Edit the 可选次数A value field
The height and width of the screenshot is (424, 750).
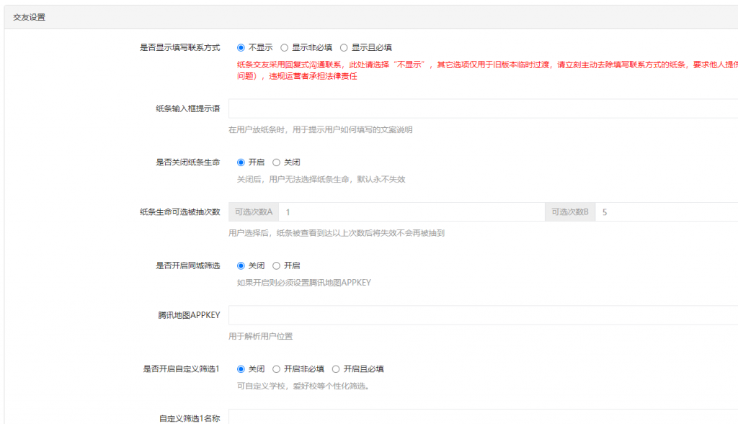coord(412,212)
